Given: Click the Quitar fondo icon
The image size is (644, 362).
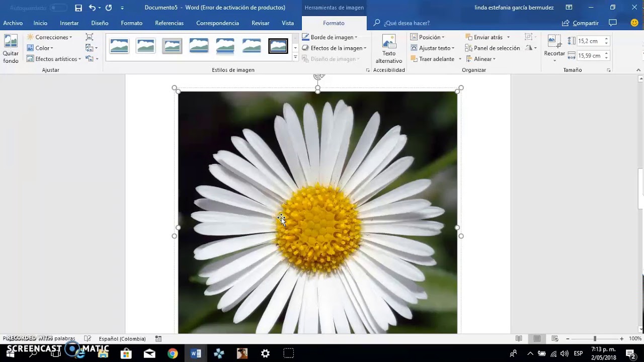Looking at the screenshot, I should pos(11,49).
